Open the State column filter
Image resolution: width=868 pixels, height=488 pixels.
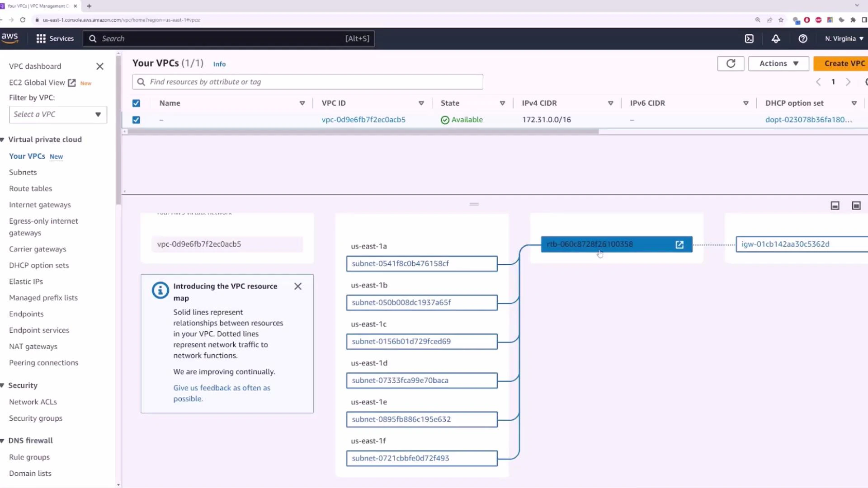pyautogui.click(x=502, y=103)
